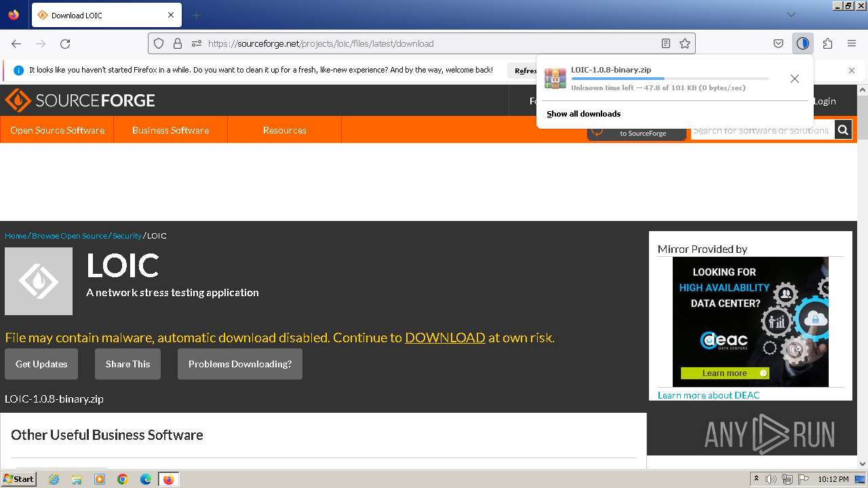The image size is (868, 488).
Task: Show hidden tray icons arrow
Action: click(x=756, y=479)
